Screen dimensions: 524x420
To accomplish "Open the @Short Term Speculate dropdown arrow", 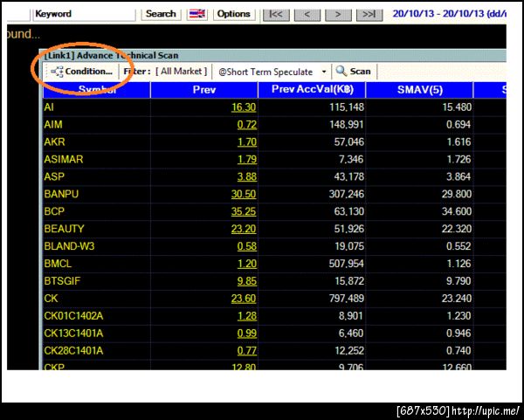I will coord(324,72).
